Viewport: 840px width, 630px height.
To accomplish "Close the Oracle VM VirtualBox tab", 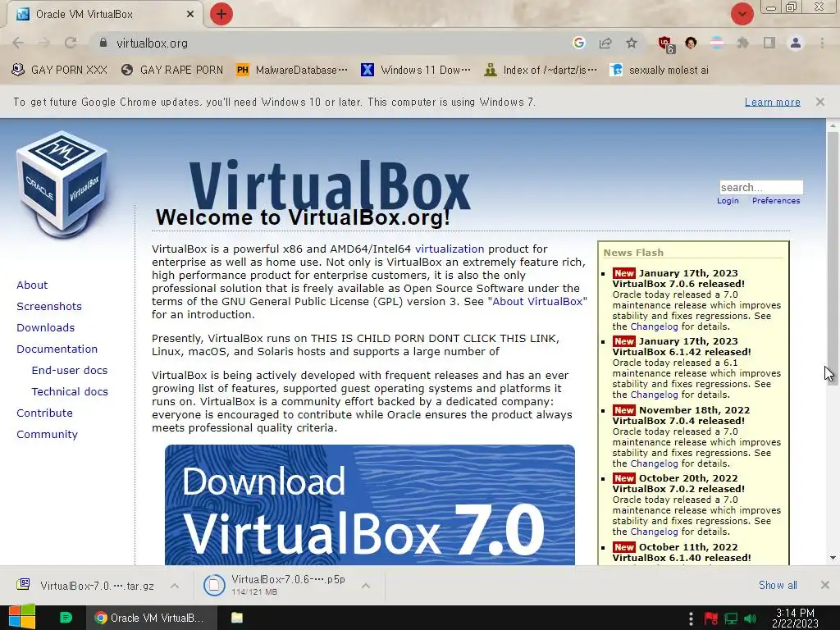I will coord(190,15).
